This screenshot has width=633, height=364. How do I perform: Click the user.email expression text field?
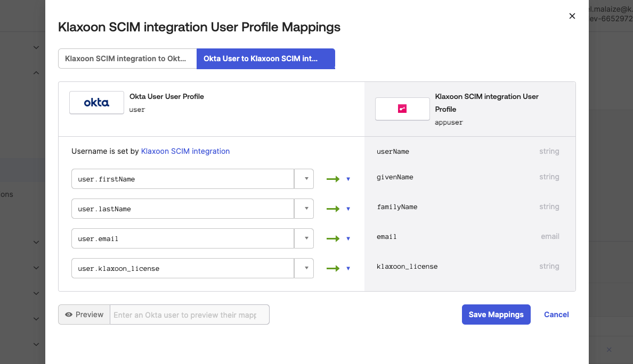182,239
